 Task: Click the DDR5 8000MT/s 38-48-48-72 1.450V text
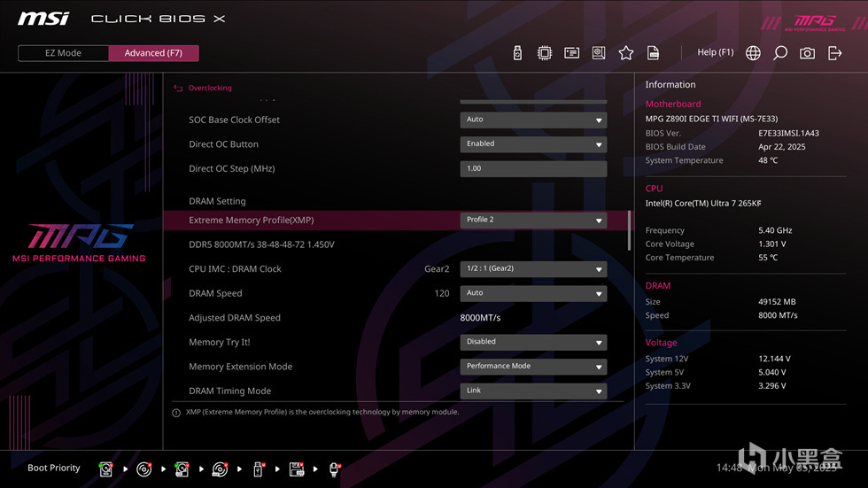pos(261,244)
